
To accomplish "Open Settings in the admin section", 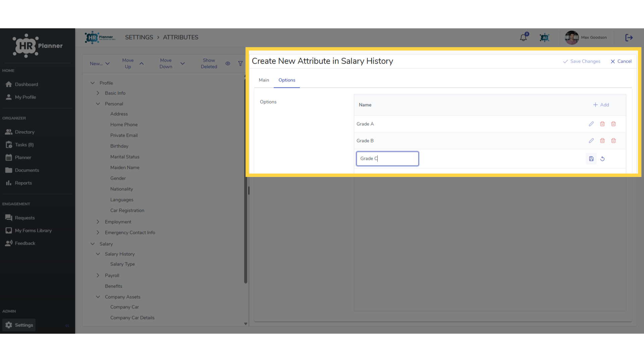I will (19, 325).
